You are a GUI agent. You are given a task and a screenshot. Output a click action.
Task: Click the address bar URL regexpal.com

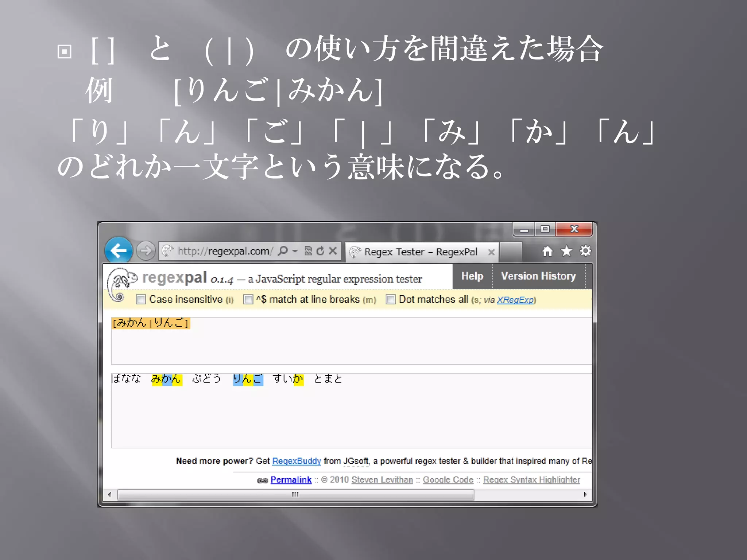225,251
